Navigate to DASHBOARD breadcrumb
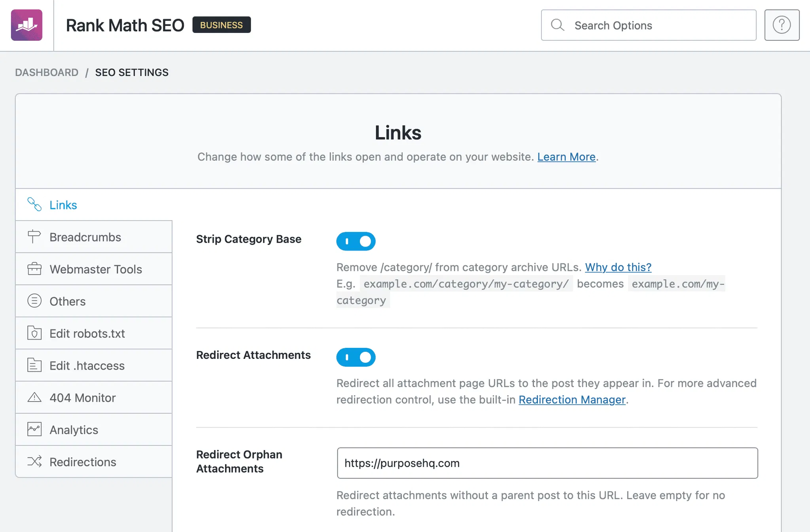The width and height of the screenshot is (810, 532). pyautogui.click(x=47, y=72)
